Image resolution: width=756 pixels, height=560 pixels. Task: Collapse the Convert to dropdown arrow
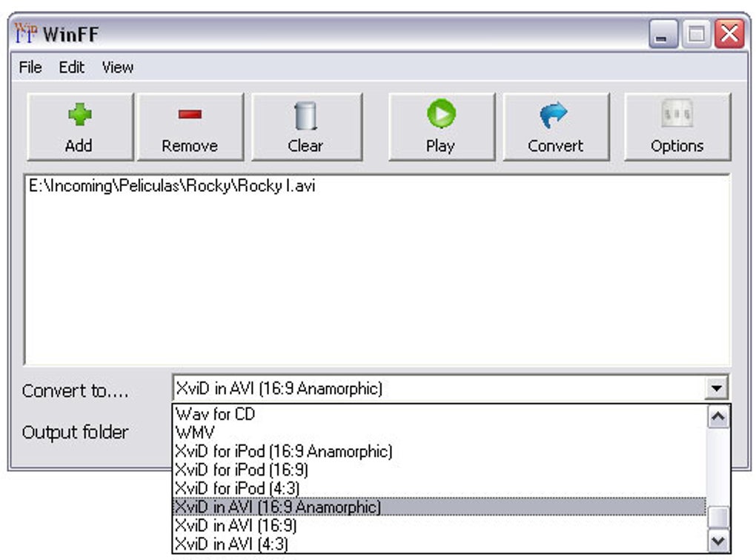tap(716, 388)
